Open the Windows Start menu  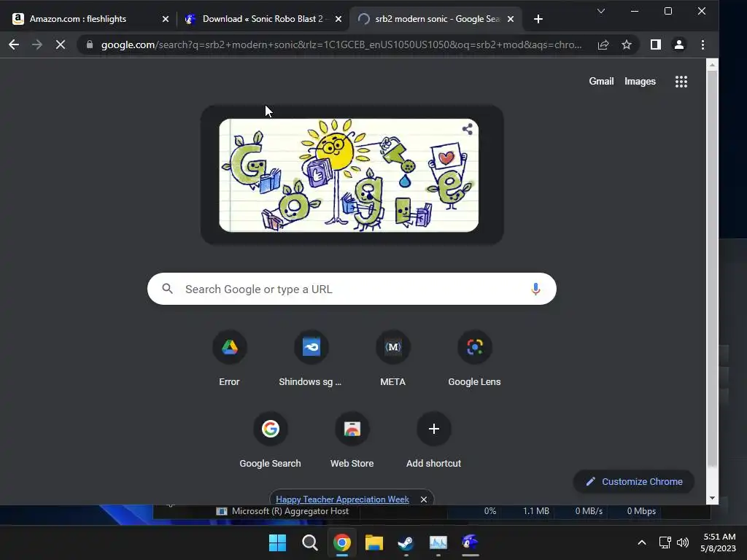point(278,542)
